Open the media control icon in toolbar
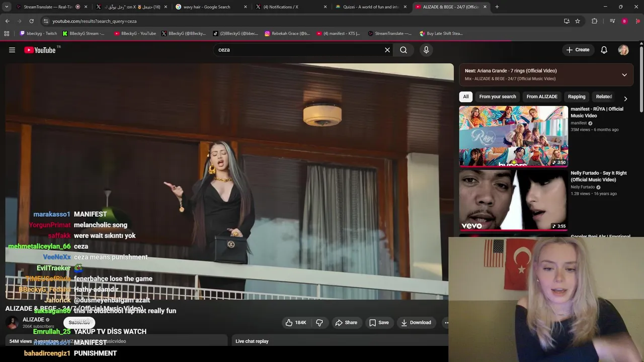Viewport: 644px width, 362px height. 612,21
